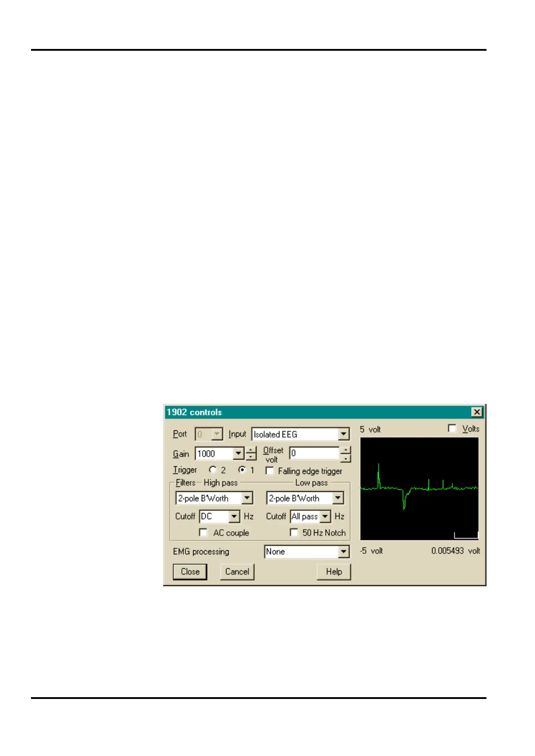Viewport: 535px width, 756px height.
Task: Enable Falling edge trigger checkbox
Action: click(x=270, y=471)
